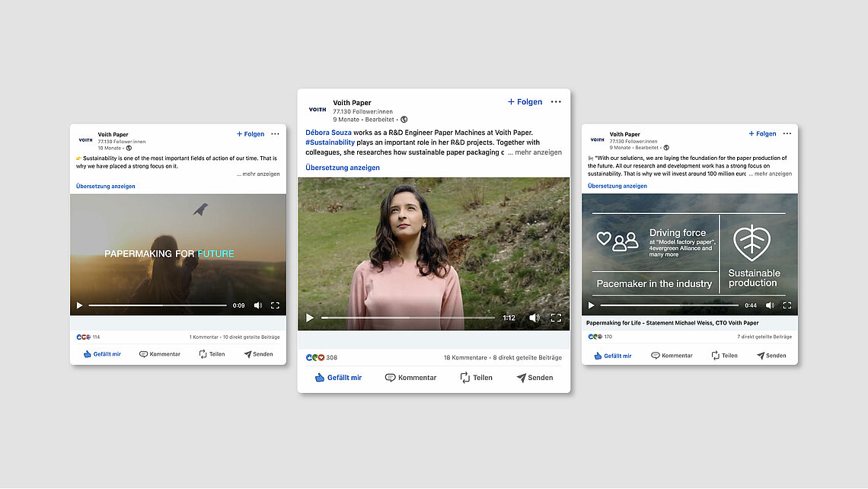Like the right post about sustainable production
The image size is (868, 489).
[613, 356]
